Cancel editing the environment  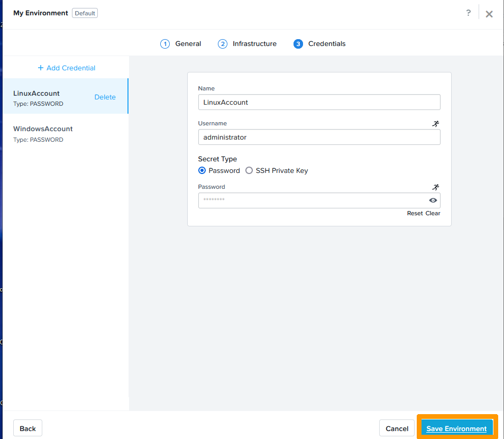[397, 428]
